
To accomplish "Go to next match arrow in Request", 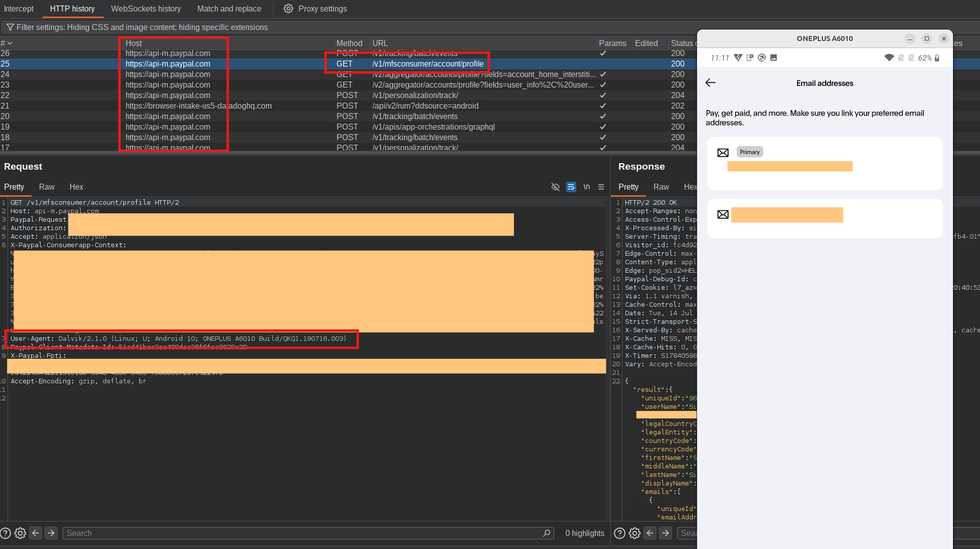I will pos(51,533).
